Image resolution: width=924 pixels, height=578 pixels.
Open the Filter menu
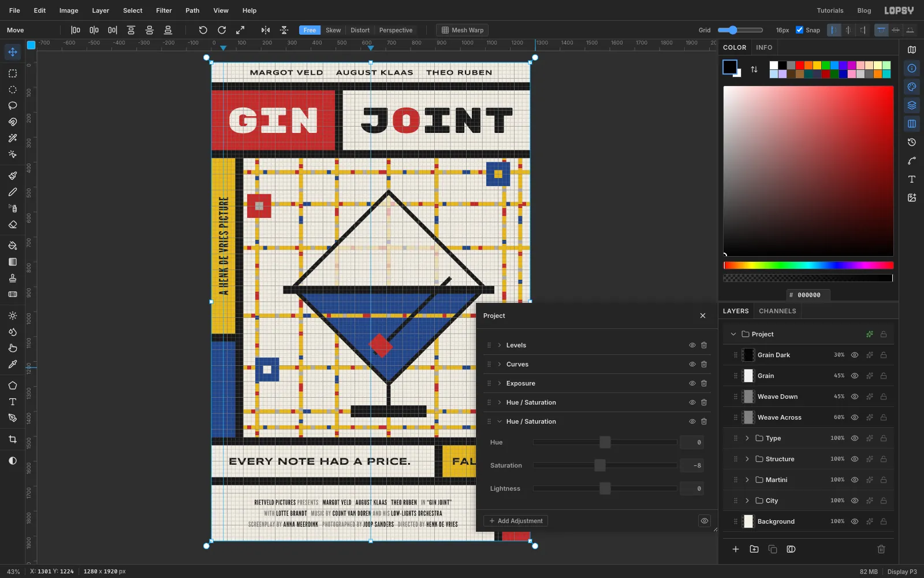tap(164, 10)
